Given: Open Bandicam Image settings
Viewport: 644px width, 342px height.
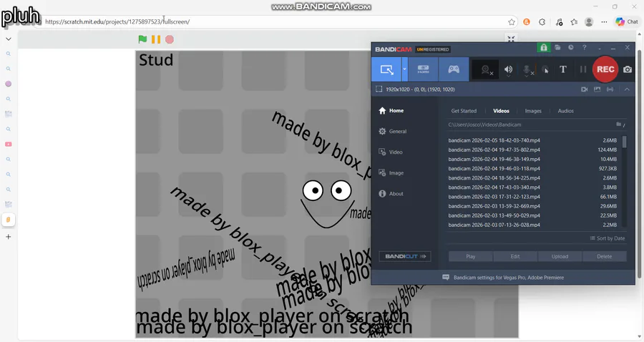Looking at the screenshot, I should (391, 173).
